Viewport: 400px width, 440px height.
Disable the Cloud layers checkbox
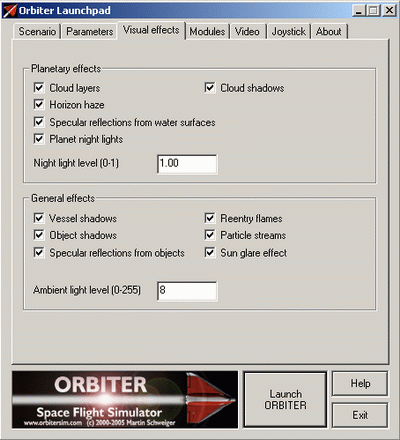coord(39,88)
